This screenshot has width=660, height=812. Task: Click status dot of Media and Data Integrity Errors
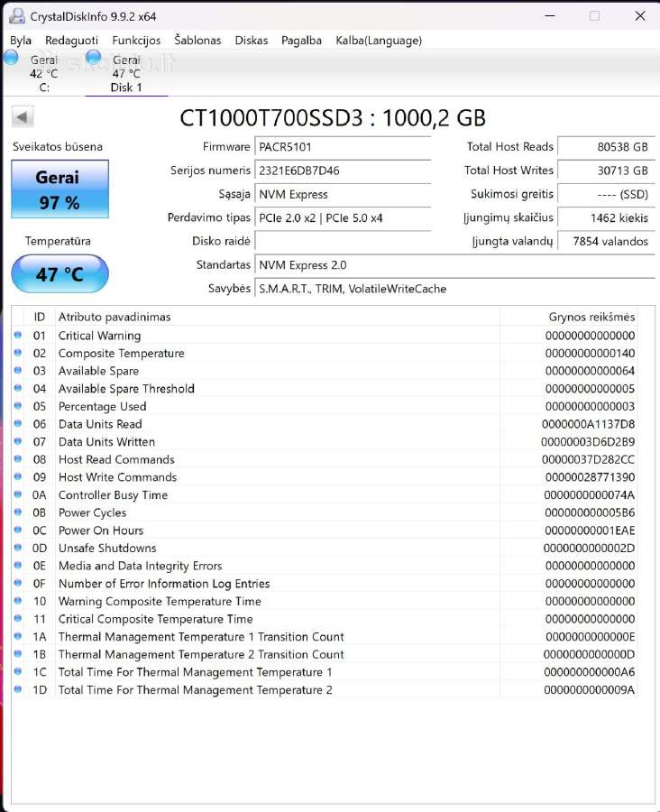[18, 565]
